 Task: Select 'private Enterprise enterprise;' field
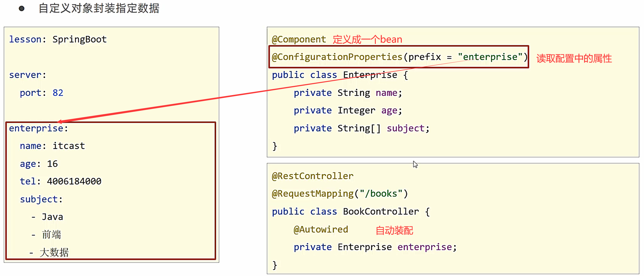(x=375, y=247)
